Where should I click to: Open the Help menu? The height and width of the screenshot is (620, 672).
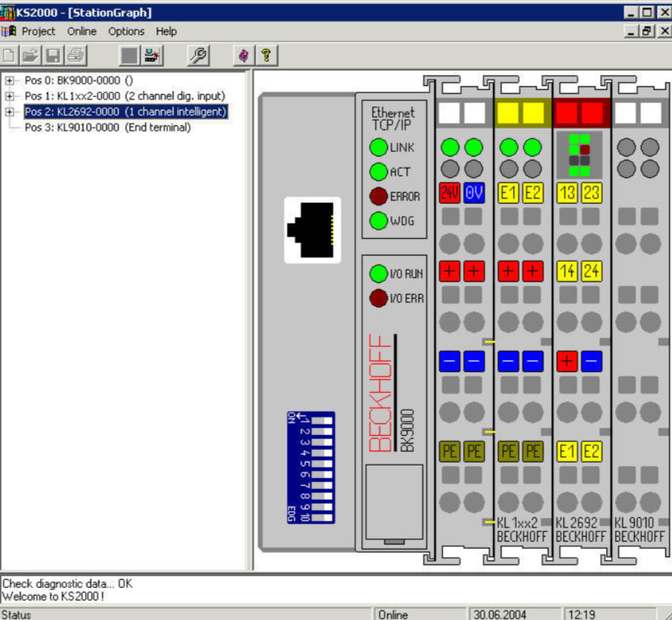[166, 31]
